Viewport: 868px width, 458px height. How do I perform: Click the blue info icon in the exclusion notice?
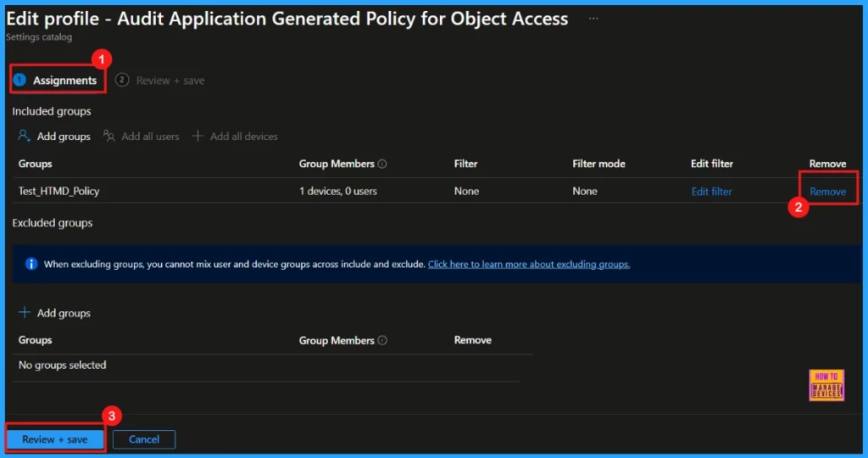[31, 264]
